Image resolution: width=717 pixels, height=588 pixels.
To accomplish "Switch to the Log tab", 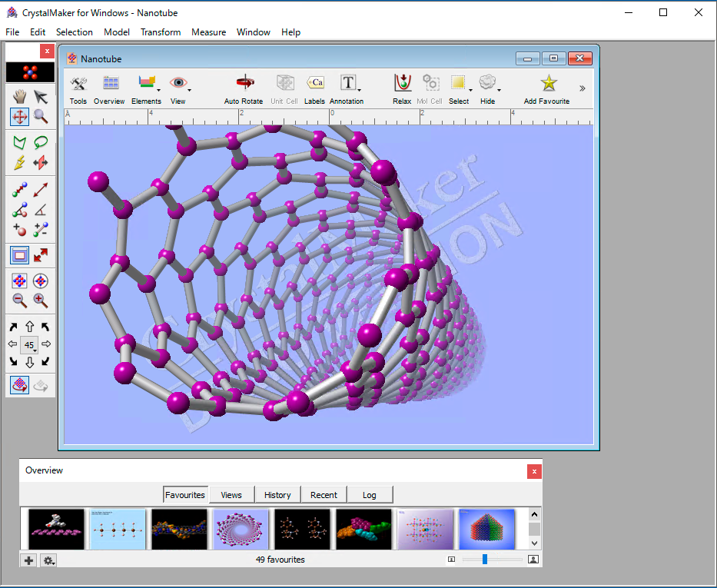I will point(370,495).
